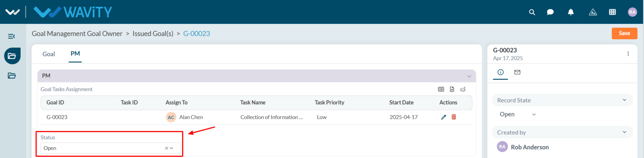Go to Issued Goal(s) breadcrumb
644x158 pixels.
coord(153,34)
